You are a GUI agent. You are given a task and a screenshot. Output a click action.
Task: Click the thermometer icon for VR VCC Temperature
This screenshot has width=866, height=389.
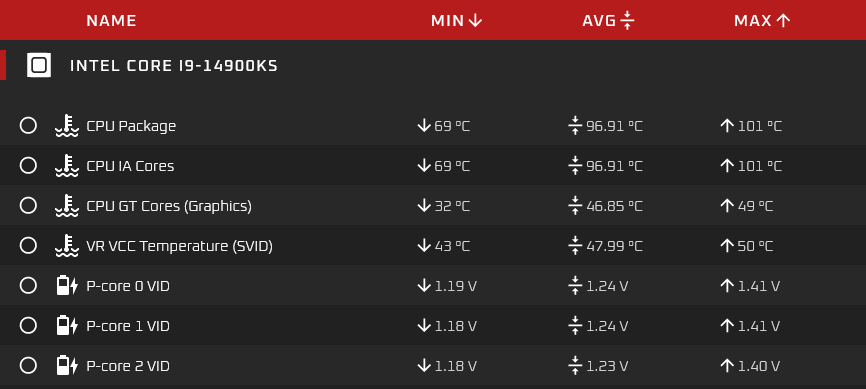(x=66, y=245)
